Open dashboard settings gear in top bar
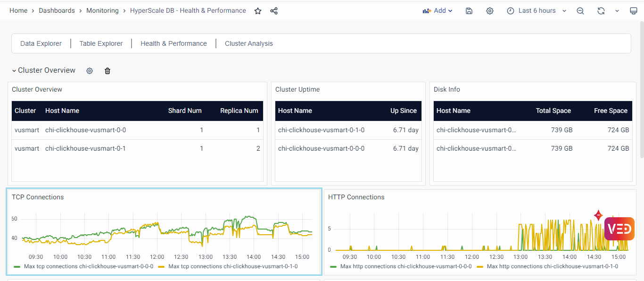The height and width of the screenshot is (281, 644). (x=490, y=11)
